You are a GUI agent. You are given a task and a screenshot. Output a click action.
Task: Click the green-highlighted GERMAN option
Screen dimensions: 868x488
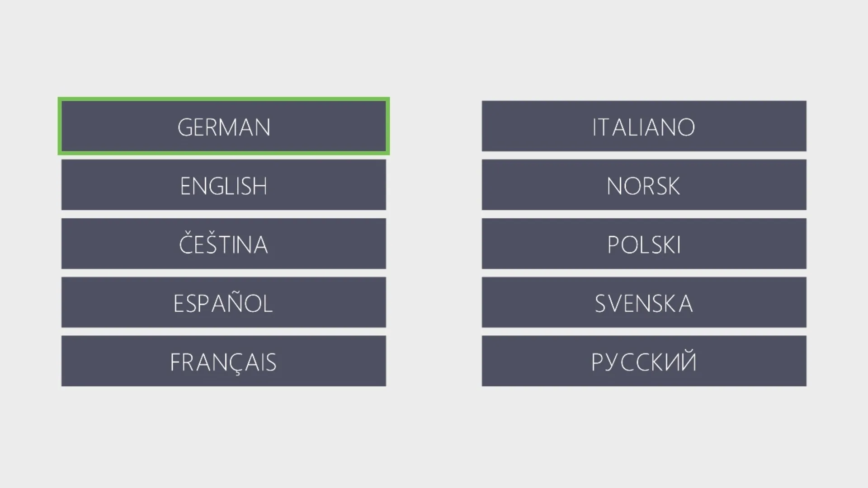224,127
